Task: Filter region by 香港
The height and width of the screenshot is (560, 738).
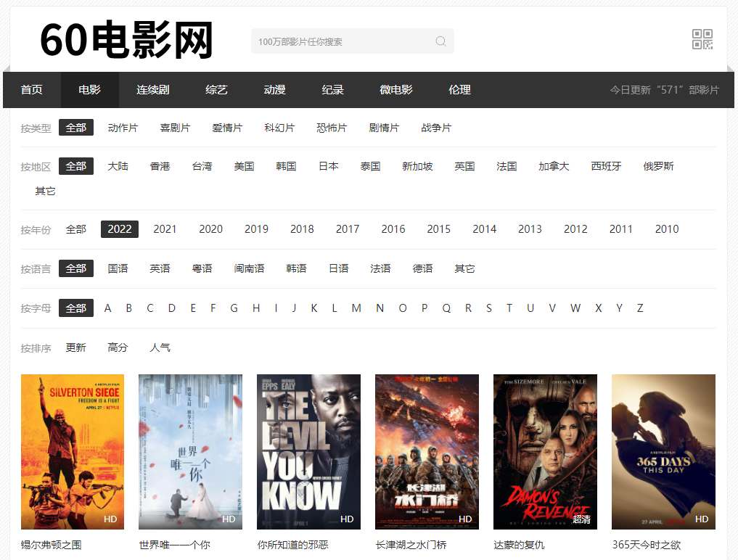Action: pos(160,166)
